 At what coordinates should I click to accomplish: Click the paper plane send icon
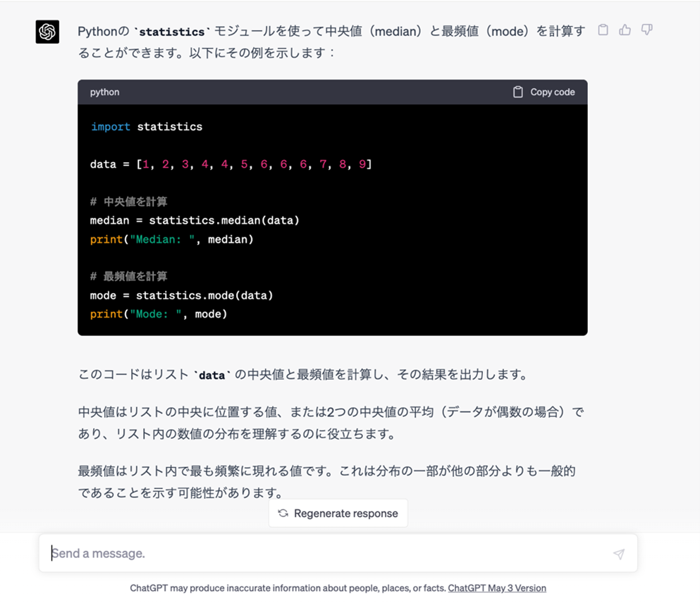click(x=618, y=555)
